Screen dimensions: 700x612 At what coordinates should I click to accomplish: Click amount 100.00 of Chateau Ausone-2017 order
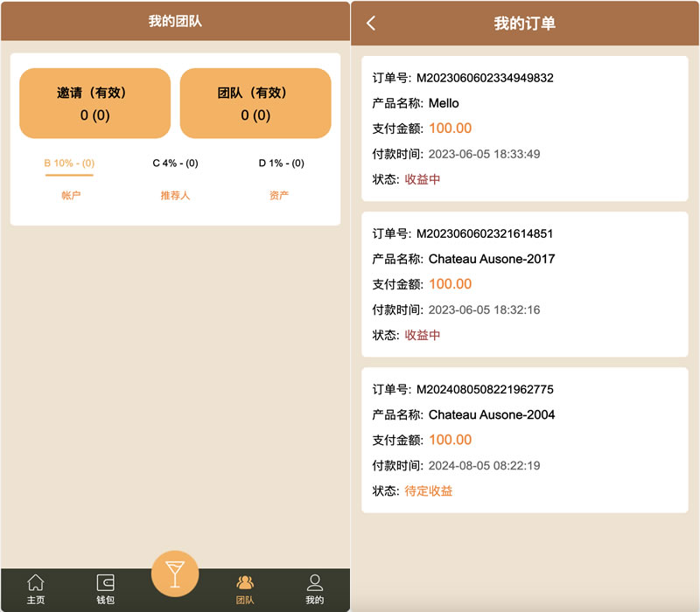tap(451, 284)
